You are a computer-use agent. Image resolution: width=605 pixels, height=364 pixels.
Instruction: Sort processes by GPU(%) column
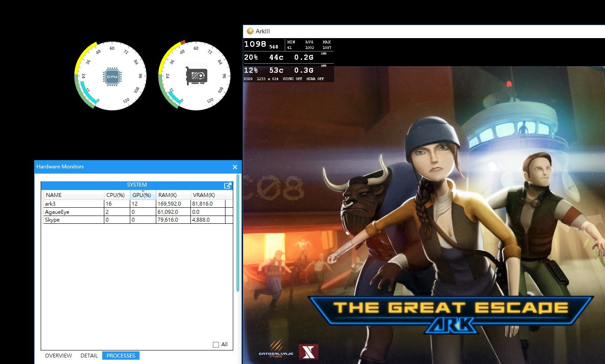tap(142, 195)
